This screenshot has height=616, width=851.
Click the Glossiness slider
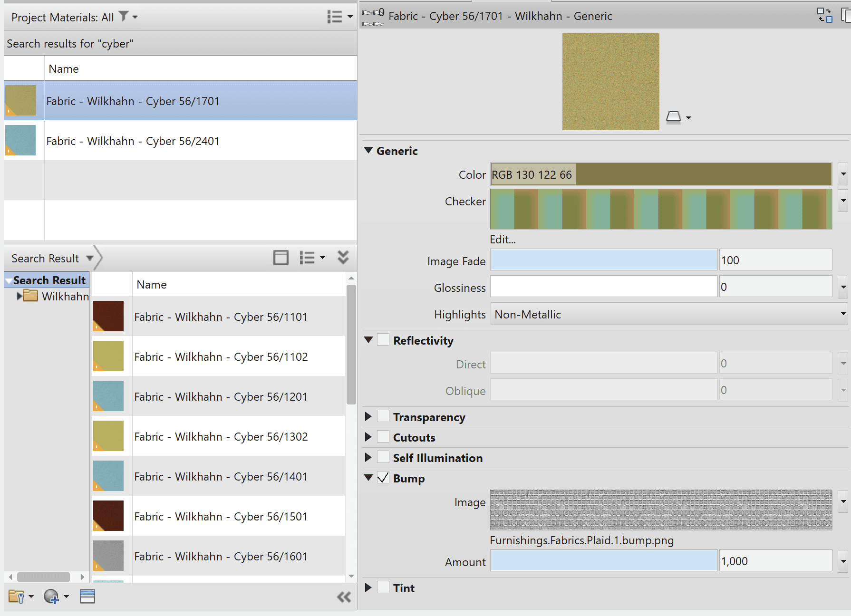tap(604, 287)
